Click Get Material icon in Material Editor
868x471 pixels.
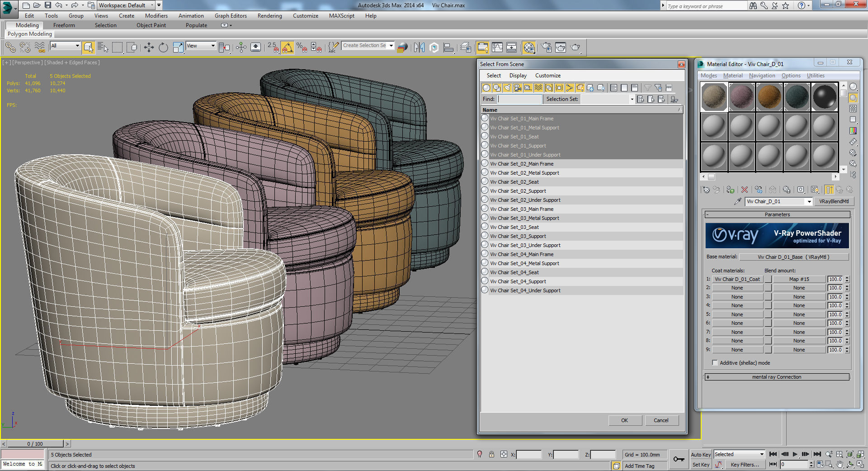pos(706,190)
